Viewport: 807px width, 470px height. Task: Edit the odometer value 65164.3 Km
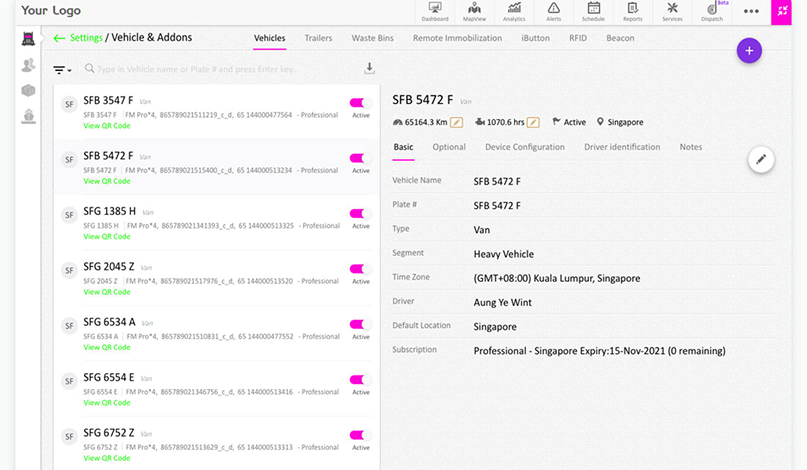(x=457, y=122)
